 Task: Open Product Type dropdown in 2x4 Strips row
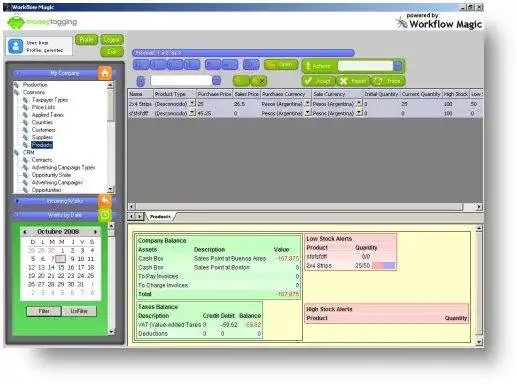[192, 103]
